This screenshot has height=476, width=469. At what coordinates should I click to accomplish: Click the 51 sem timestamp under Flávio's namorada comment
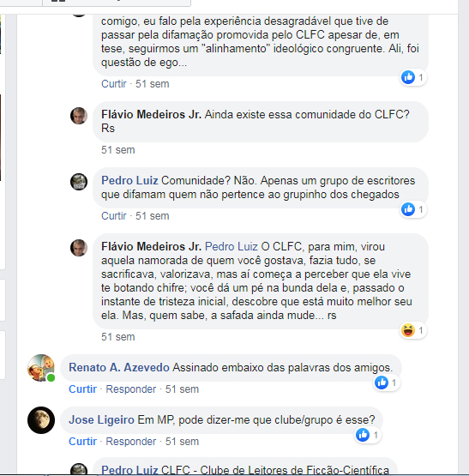point(118,337)
